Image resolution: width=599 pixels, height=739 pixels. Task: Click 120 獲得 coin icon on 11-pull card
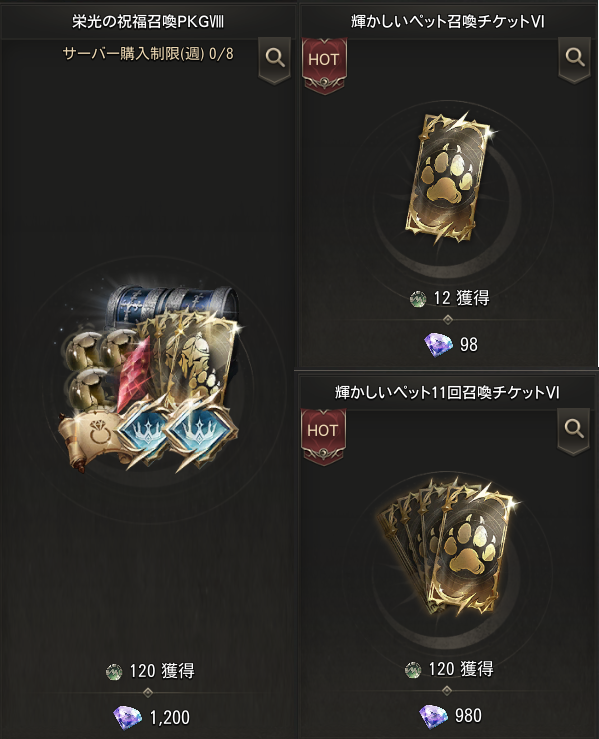[x=413, y=670]
